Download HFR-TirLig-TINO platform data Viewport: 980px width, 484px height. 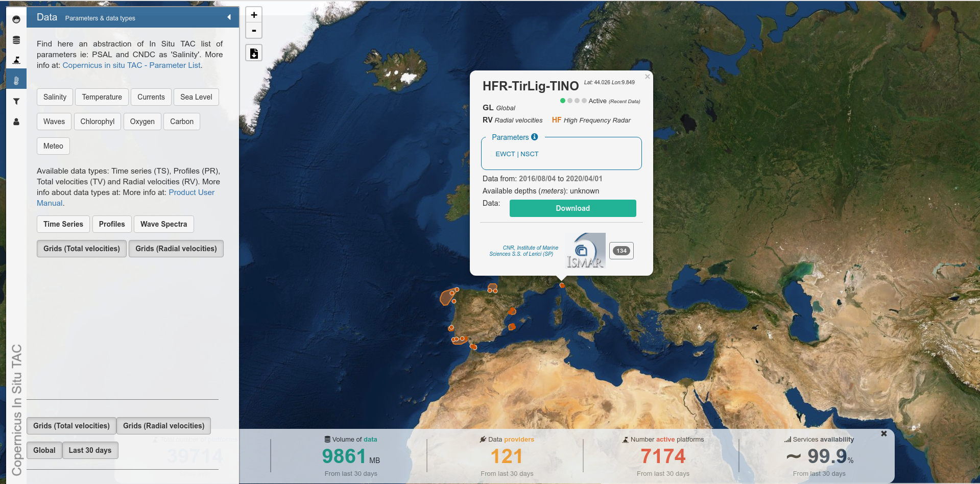(572, 208)
